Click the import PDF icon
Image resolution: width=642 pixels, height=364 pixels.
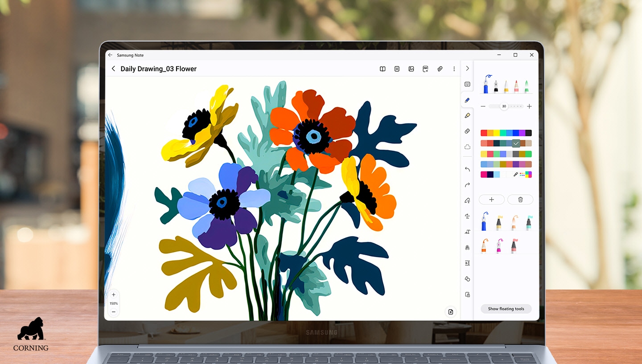(x=425, y=69)
